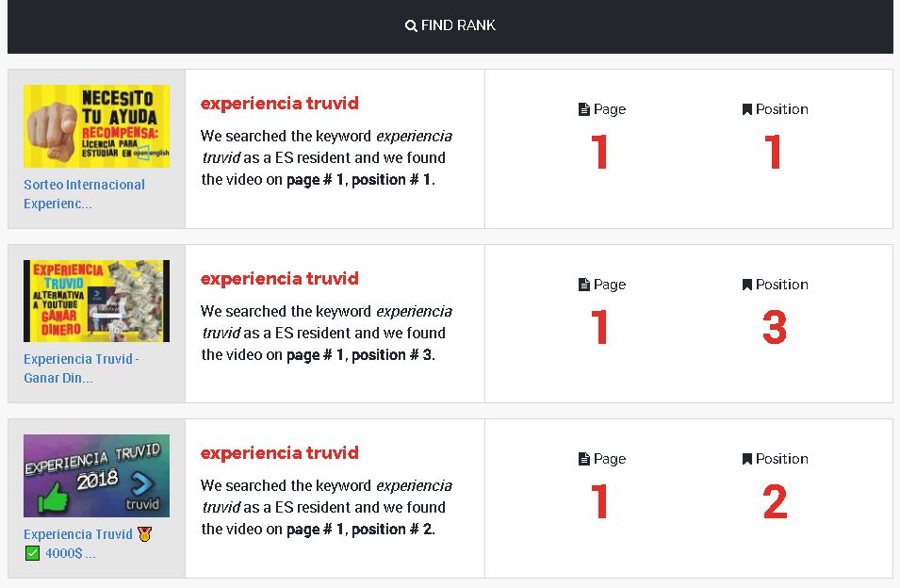This screenshot has width=900, height=588.
Task: Click the FIND RANK search button
Action: pos(450,26)
